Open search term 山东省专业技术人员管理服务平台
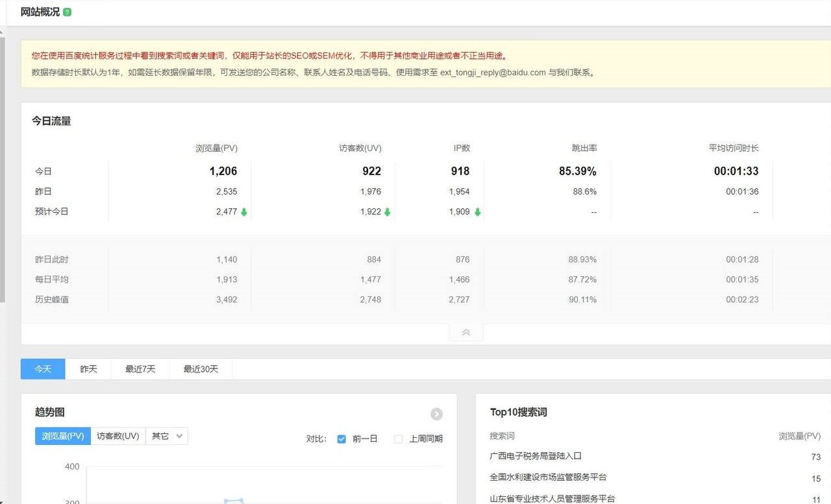The width and height of the screenshot is (831, 504). click(x=552, y=498)
